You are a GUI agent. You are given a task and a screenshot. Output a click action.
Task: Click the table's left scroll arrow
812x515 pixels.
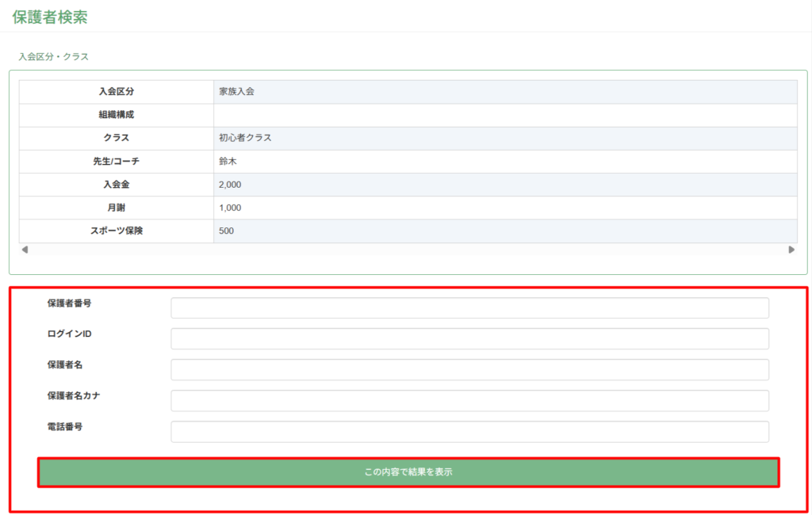pyautogui.click(x=25, y=250)
